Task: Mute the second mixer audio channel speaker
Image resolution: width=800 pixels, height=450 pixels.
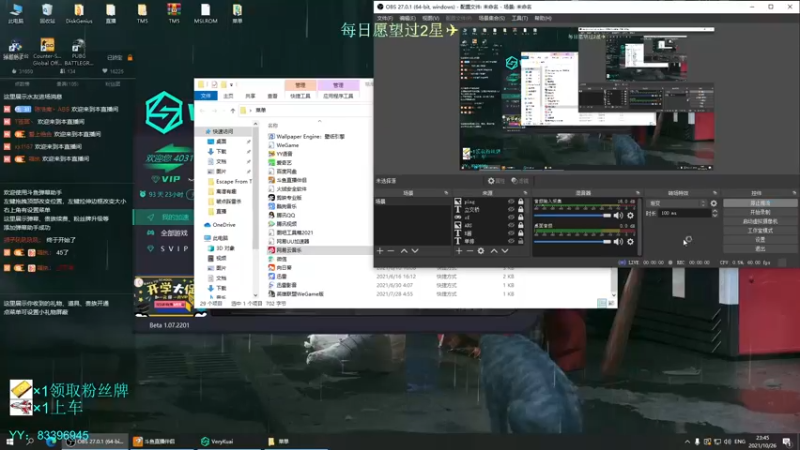Action: (618, 241)
